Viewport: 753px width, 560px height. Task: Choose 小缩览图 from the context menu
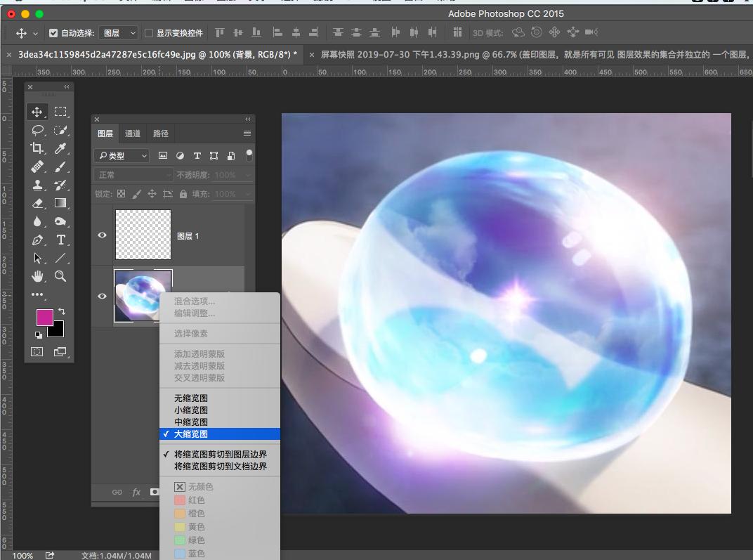191,410
